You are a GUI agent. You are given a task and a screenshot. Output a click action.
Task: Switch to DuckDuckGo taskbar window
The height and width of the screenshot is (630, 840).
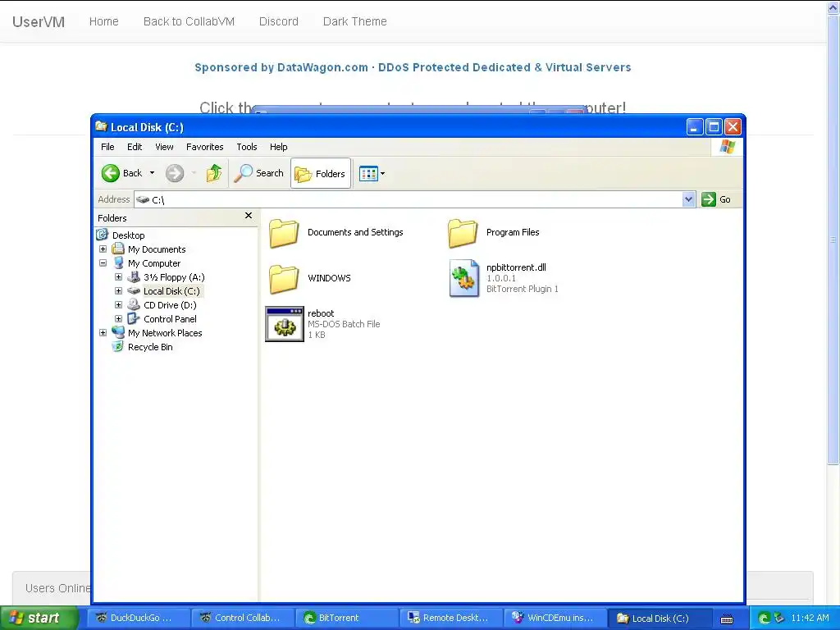point(137,618)
